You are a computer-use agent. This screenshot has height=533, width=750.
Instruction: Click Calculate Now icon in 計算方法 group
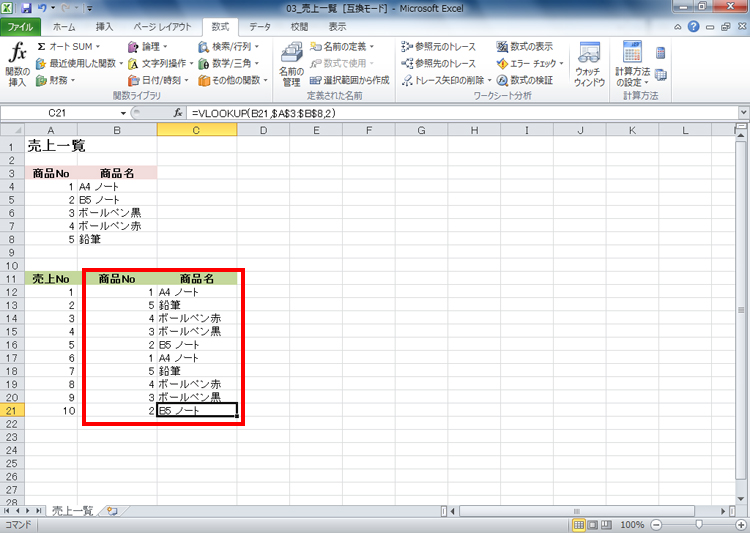pyautogui.click(x=661, y=53)
